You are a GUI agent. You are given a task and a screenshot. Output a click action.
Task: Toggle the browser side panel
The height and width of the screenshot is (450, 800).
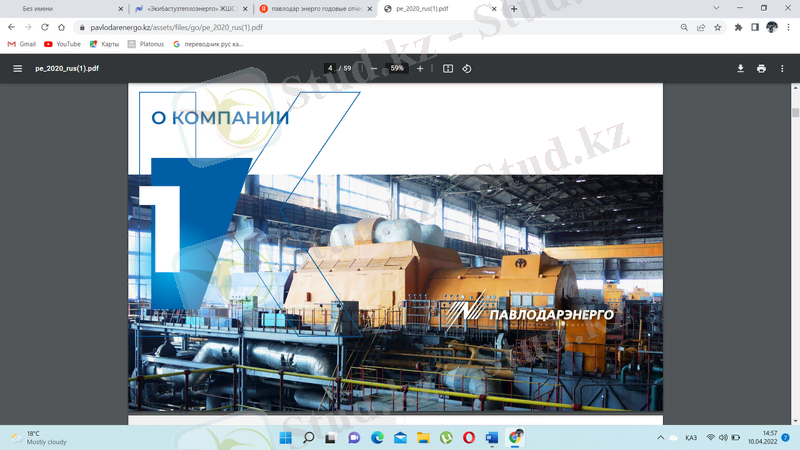(x=755, y=27)
